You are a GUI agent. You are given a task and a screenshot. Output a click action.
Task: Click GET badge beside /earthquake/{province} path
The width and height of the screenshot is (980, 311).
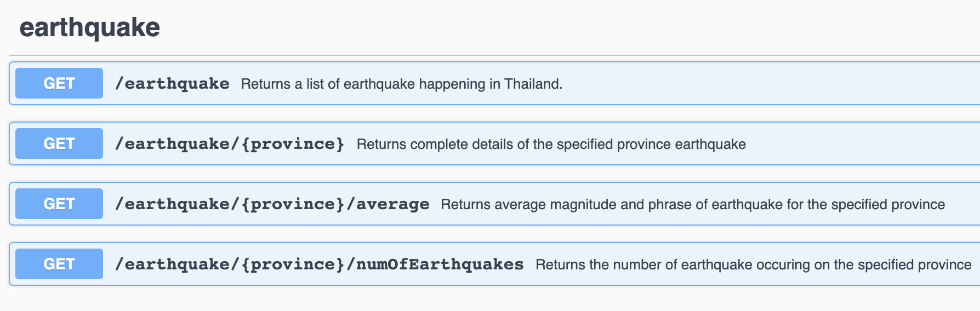coord(59,143)
